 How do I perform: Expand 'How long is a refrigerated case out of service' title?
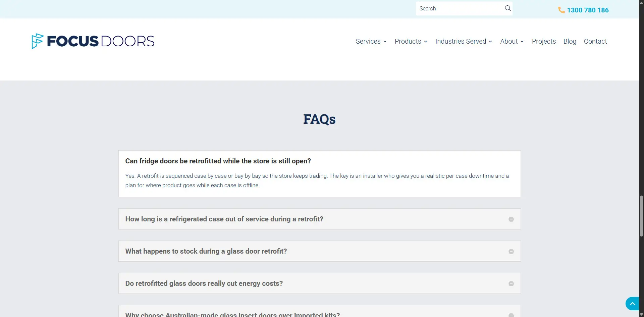(224, 219)
